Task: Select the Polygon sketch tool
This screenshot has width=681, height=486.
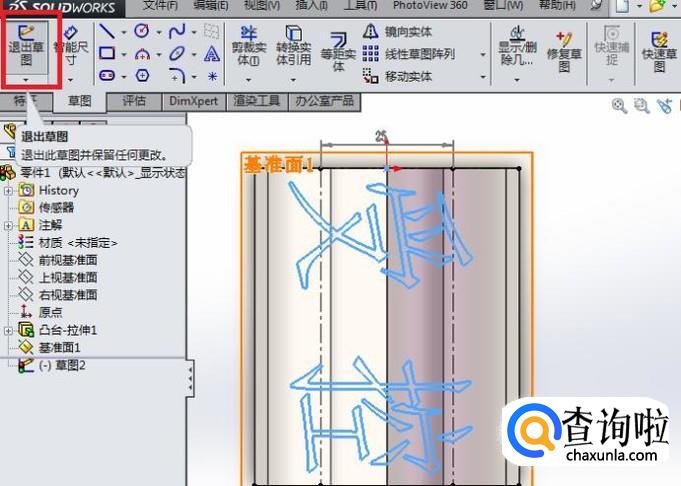Action: 142,76
